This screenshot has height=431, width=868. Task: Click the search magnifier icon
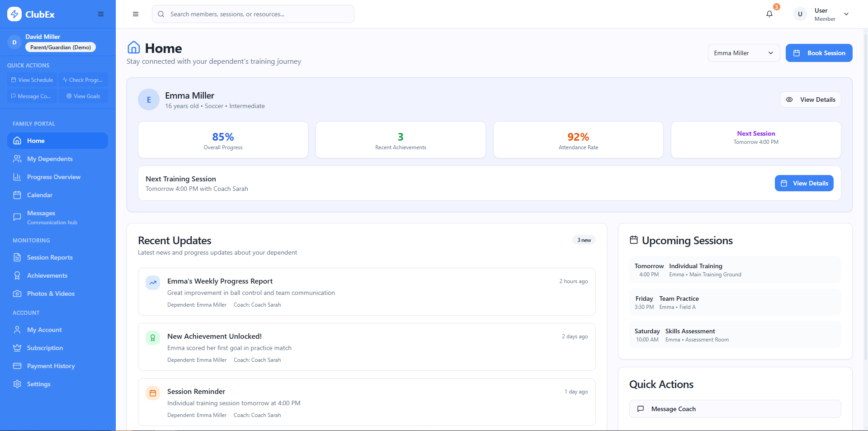(161, 14)
